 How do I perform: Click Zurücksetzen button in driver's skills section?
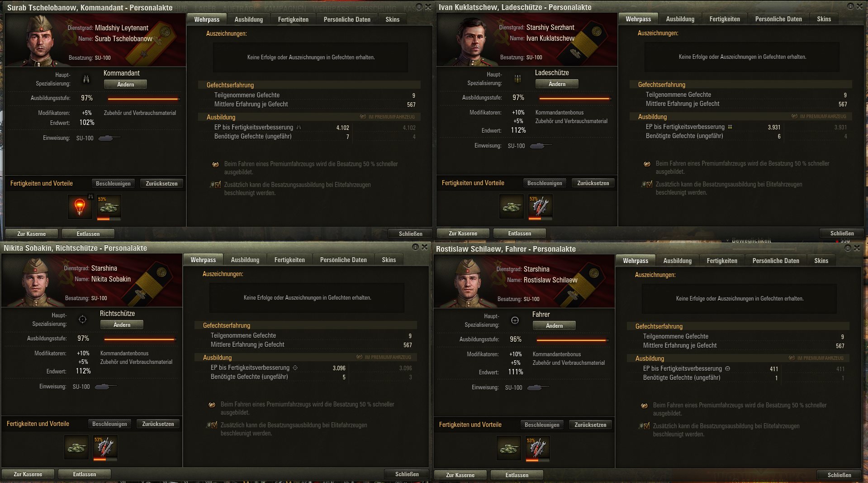(590, 425)
